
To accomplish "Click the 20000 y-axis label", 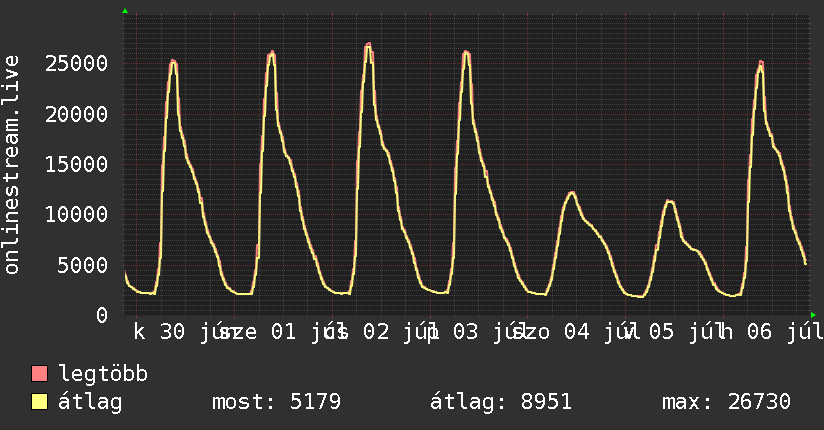I will (76, 114).
